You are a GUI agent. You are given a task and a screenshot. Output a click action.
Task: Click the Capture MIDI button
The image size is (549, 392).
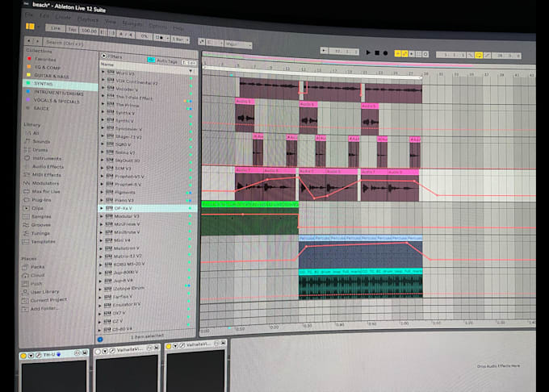point(419,54)
